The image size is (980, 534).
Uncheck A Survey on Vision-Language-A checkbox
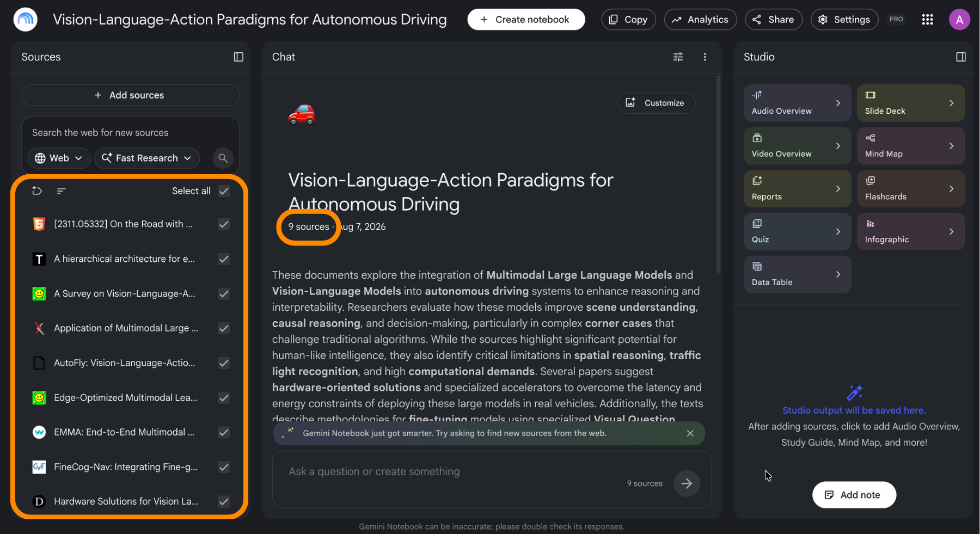224,294
